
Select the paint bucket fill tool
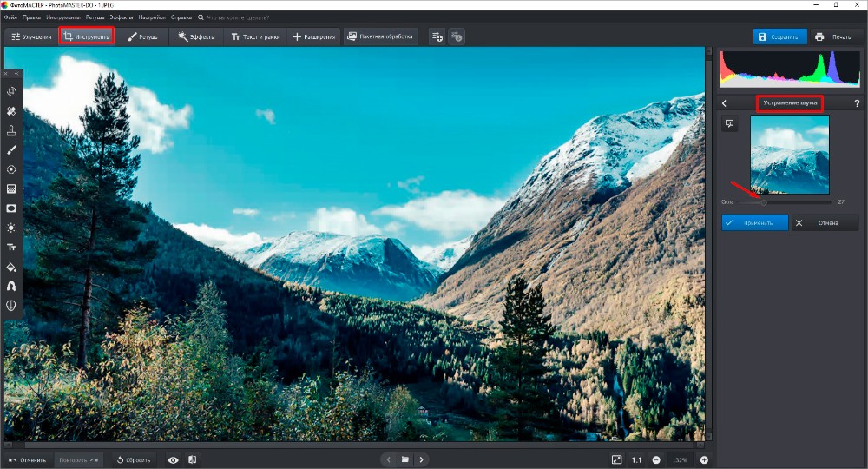coord(11,267)
